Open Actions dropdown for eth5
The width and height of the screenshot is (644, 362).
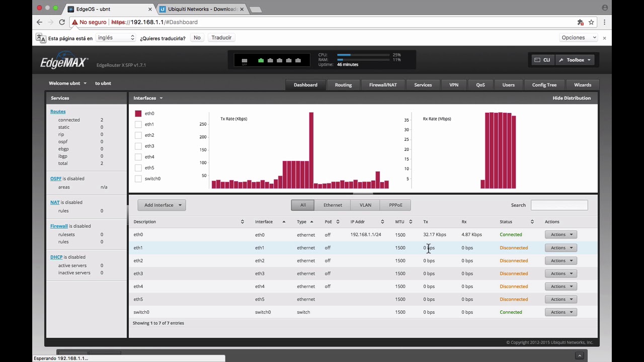click(x=561, y=299)
